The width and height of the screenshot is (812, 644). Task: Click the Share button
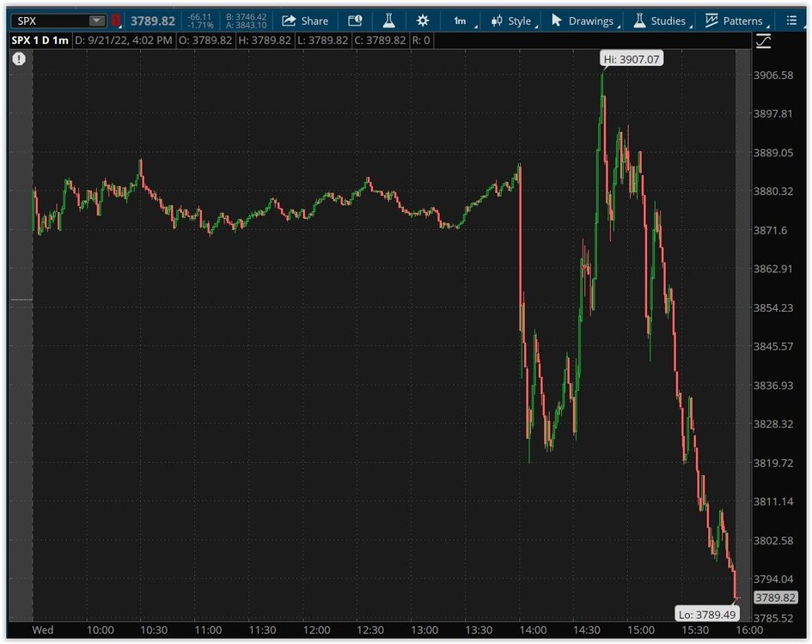pyautogui.click(x=305, y=21)
